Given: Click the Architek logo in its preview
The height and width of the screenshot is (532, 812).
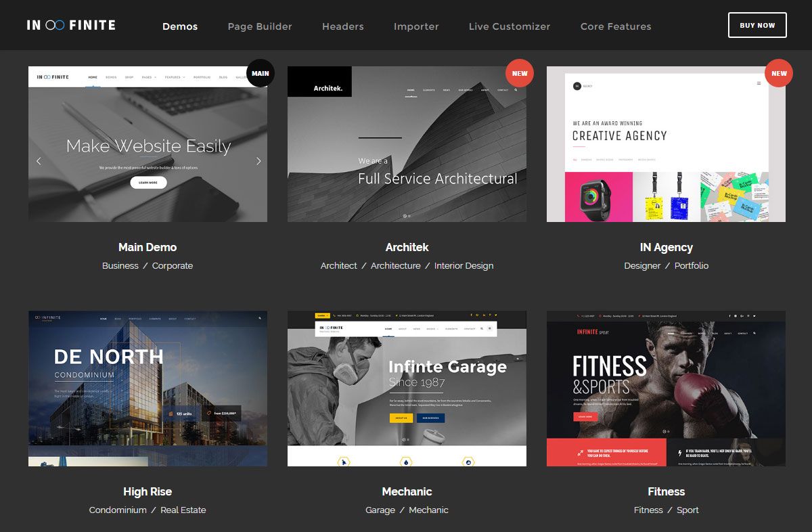Looking at the screenshot, I should [x=320, y=82].
